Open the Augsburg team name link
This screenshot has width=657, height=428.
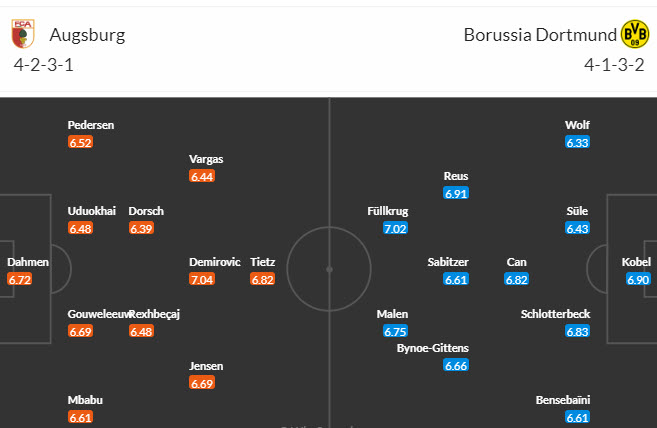[x=83, y=35]
